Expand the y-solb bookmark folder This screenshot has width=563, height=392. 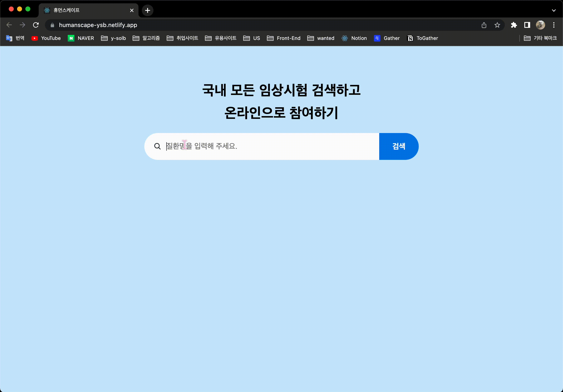tap(113, 38)
